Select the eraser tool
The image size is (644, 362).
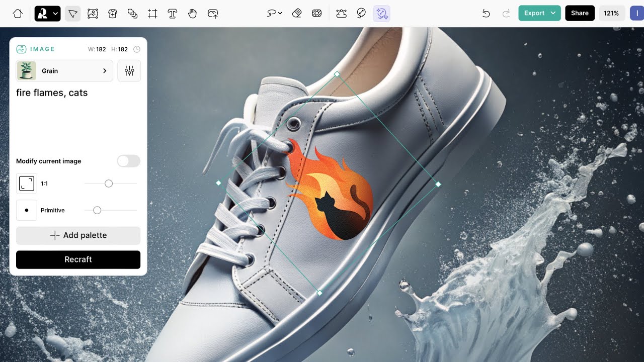click(x=297, y=14)
